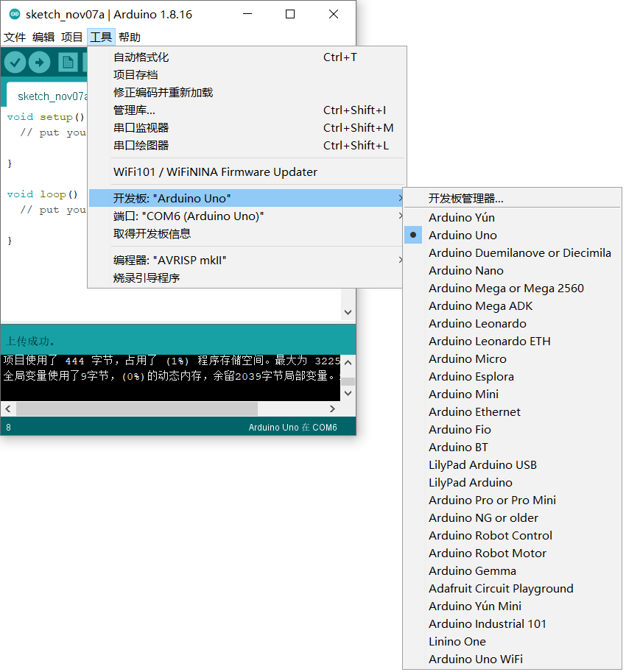Pick Arduino Mini from board list
This screenshot has height=672, width=626.
pos(513,395)
